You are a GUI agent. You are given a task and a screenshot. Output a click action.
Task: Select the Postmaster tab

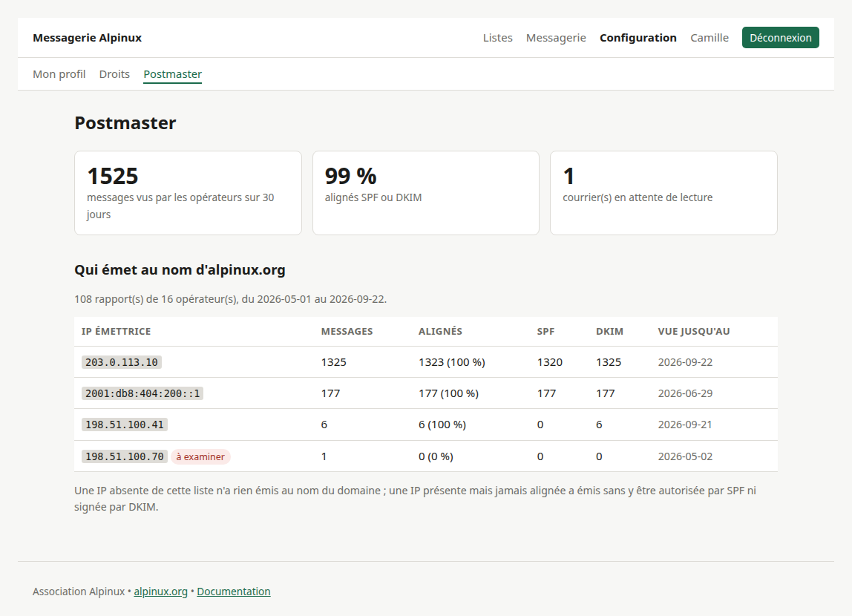(172, 74)
